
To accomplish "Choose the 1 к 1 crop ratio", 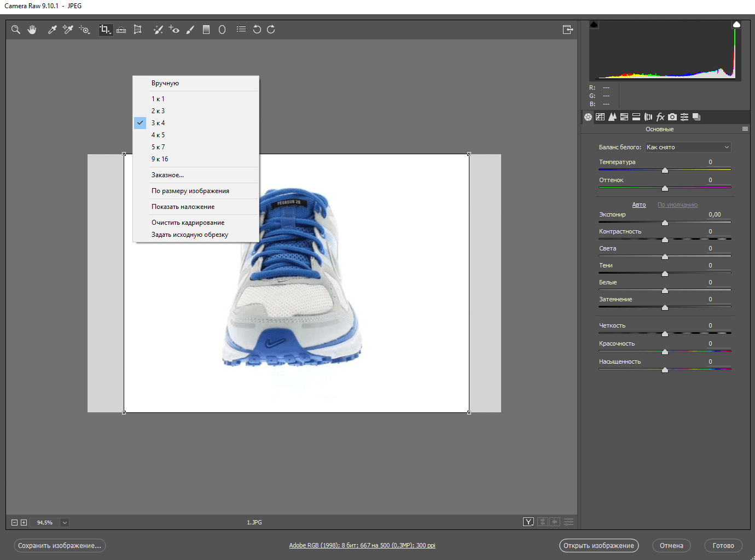I will (x=158, y=99).
